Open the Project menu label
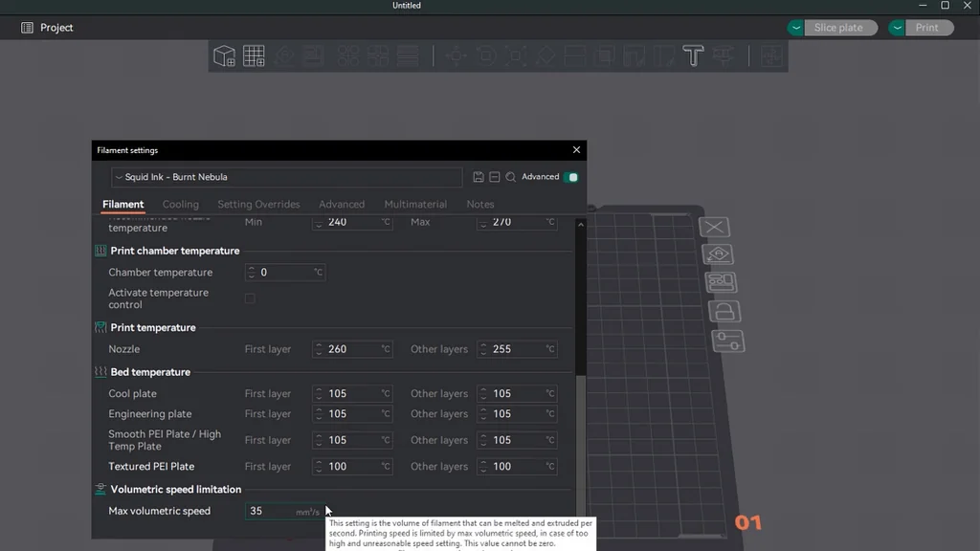 [x=56, y=28]
